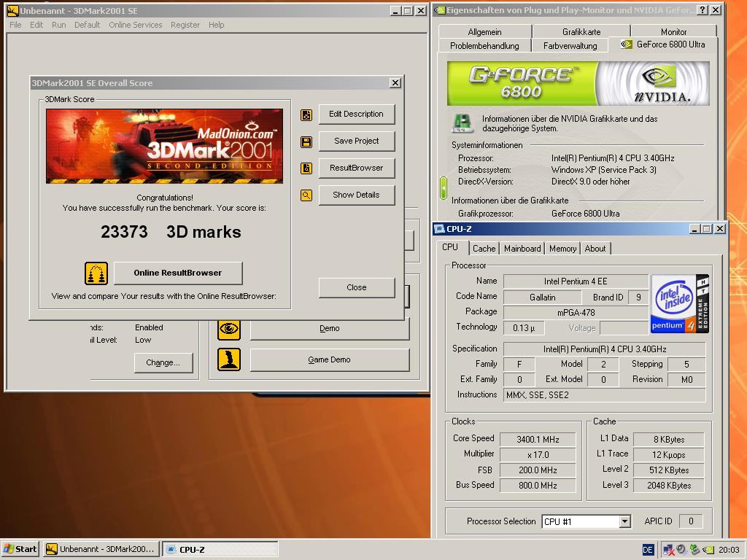747x560 pixels.
Task: Open the Processor Selection dropdown arrow
Action: [x=625, y=522]
